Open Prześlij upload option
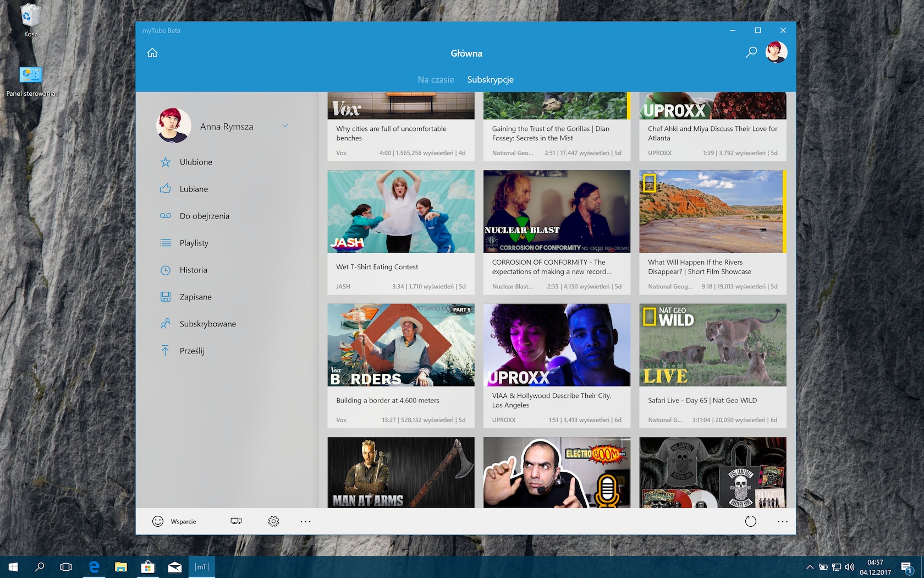Image resolution: width=924 pixels, height=578 pixels. (x=191, y=351)
